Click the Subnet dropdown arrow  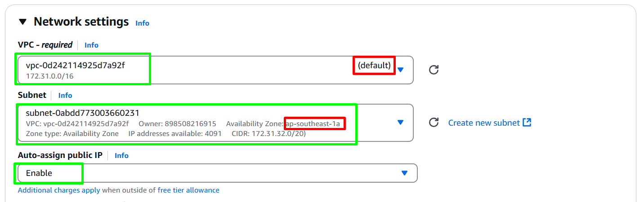400,123
